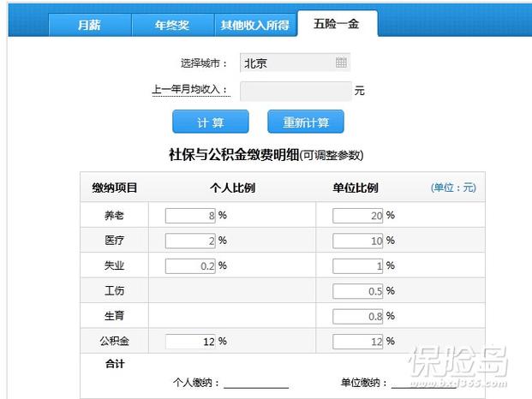The width and height of the screenshot is (532, 399).
Task: Edit 养老 personal rate field showing 8
Action: (x=190, y=216)
